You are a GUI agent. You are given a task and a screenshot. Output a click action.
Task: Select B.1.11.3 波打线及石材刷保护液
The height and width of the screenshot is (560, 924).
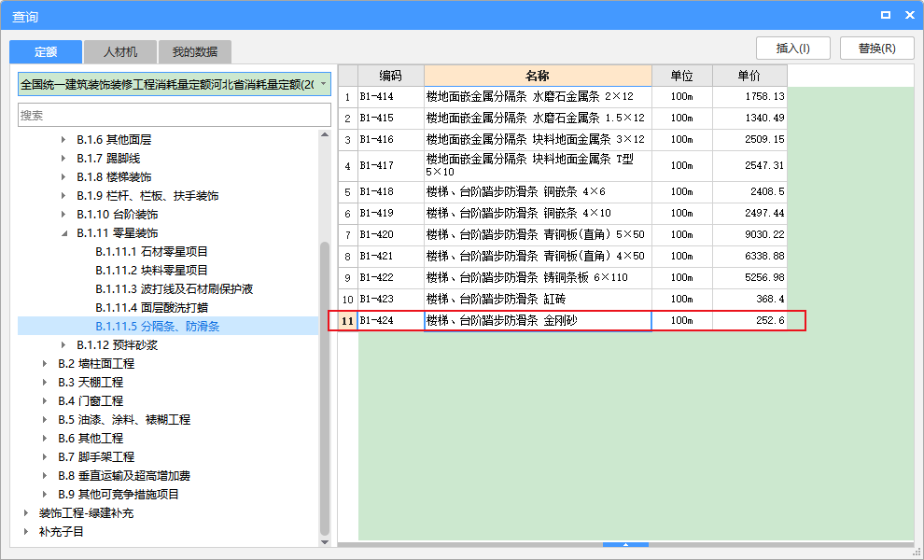tap(174, 288)
